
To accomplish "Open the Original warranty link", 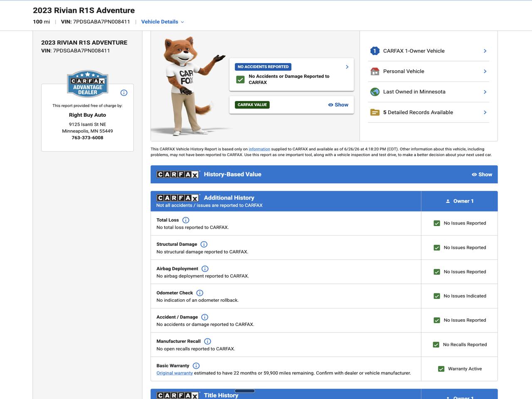I will pos(175,373).
